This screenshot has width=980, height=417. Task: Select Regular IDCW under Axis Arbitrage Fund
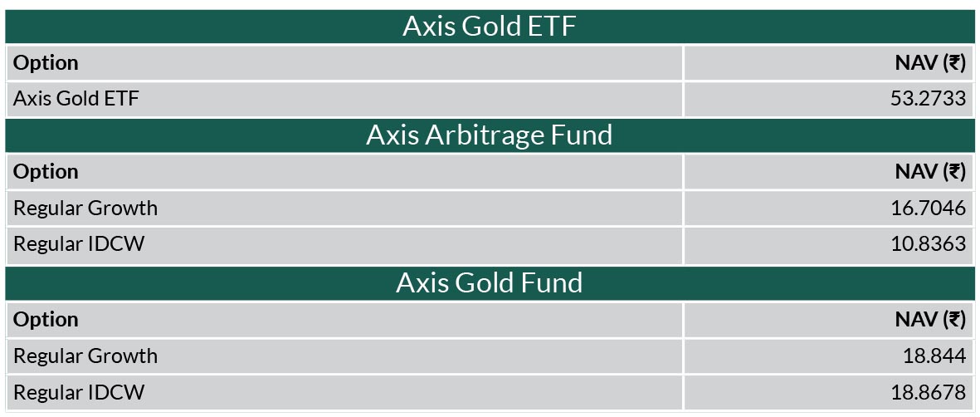coord(79,244)
